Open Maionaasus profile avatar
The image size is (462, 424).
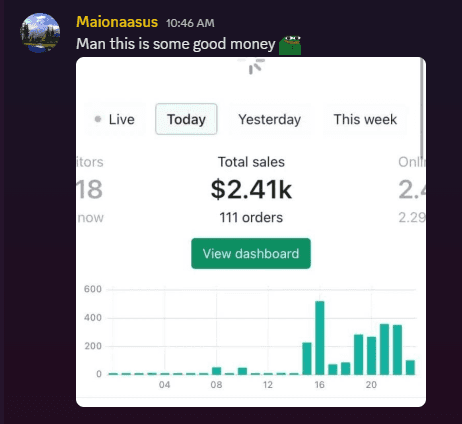pyautogui.click(x=40, y=33)
